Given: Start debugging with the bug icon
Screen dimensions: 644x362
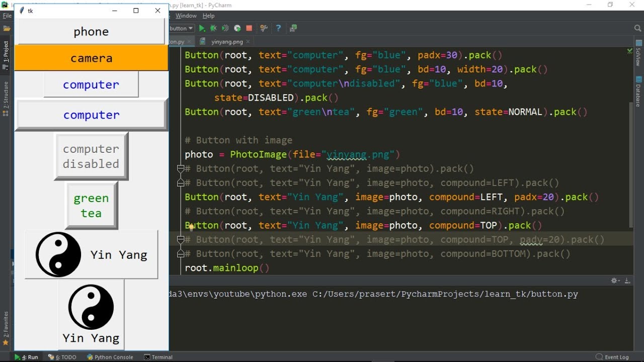Looking at the screenshot, I should click(213, 29).
